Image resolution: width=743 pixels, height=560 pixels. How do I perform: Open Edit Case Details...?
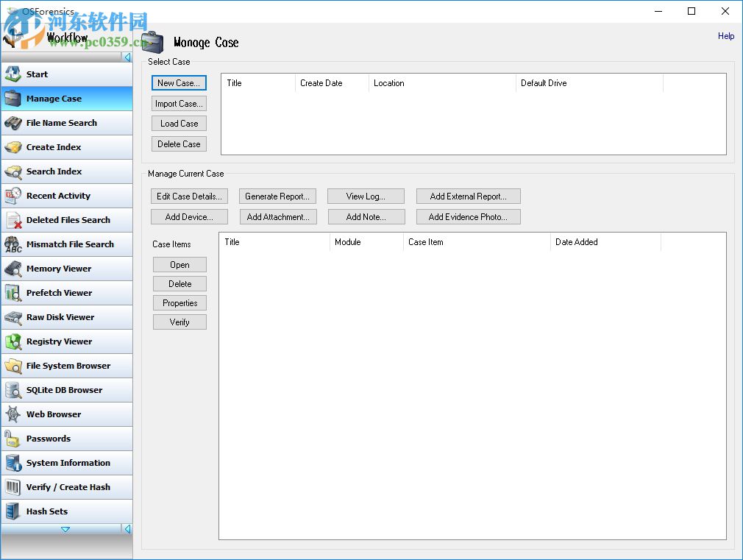[x=189, y=196]
